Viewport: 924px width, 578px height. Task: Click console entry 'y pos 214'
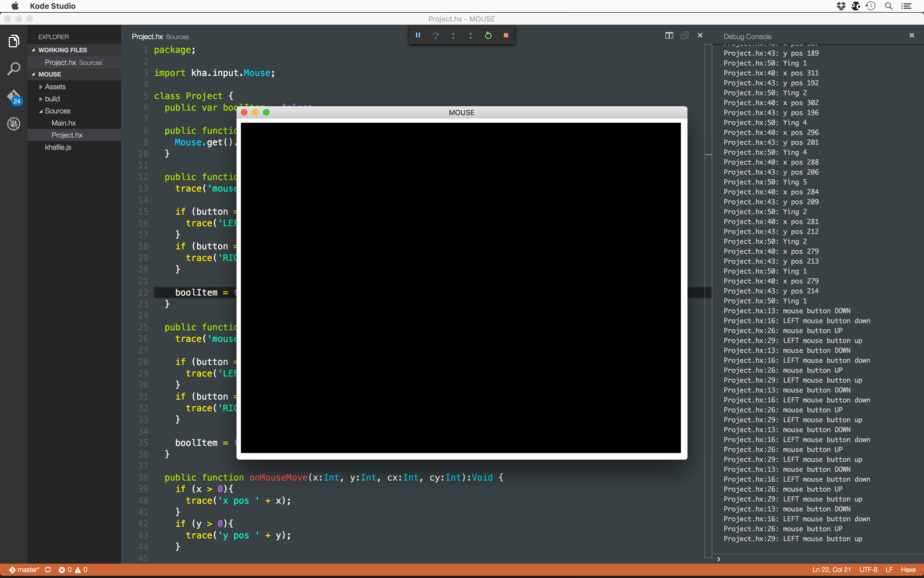pyautogui.click(x=771, y=291)
